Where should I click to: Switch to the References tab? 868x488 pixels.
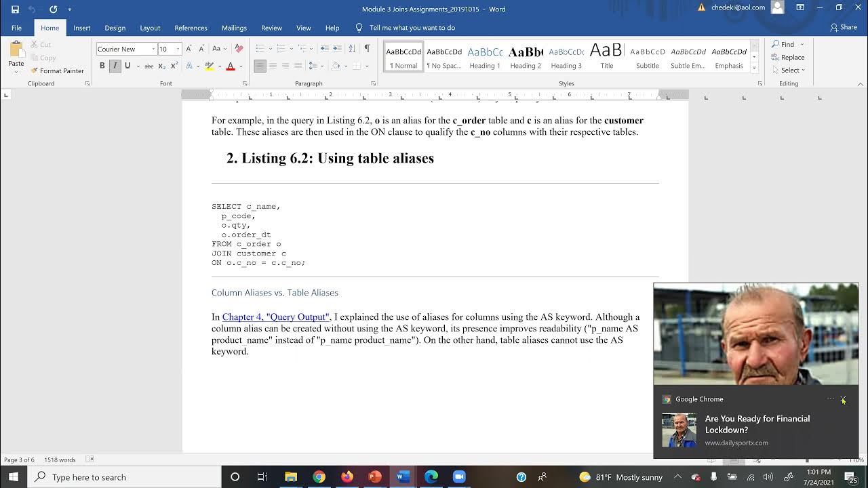coord(191,28)
